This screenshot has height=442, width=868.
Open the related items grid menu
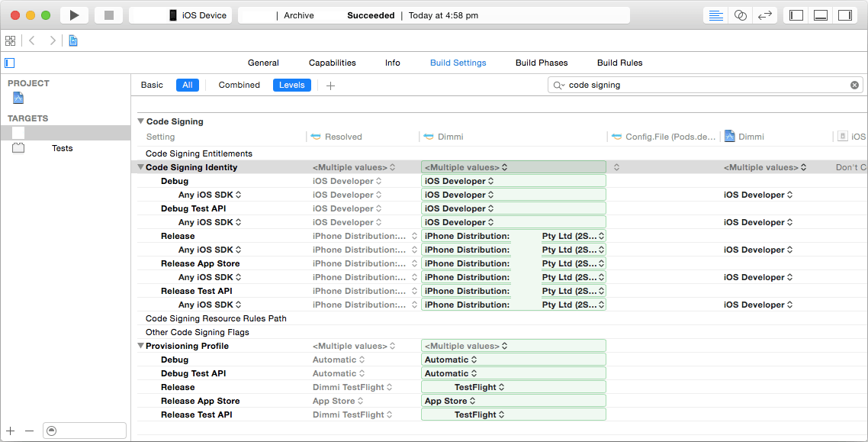pos(11,40)
